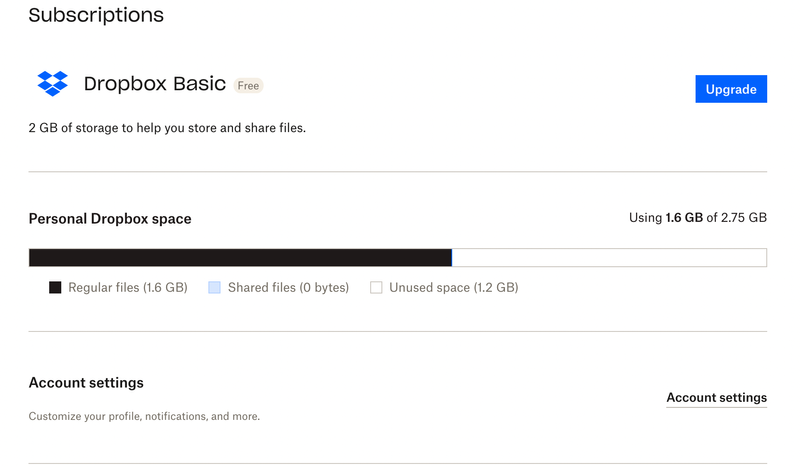The width and height of the screenshot is (800, 467).
Task: Open the Account settings link
Action: (x=716, y=398)
